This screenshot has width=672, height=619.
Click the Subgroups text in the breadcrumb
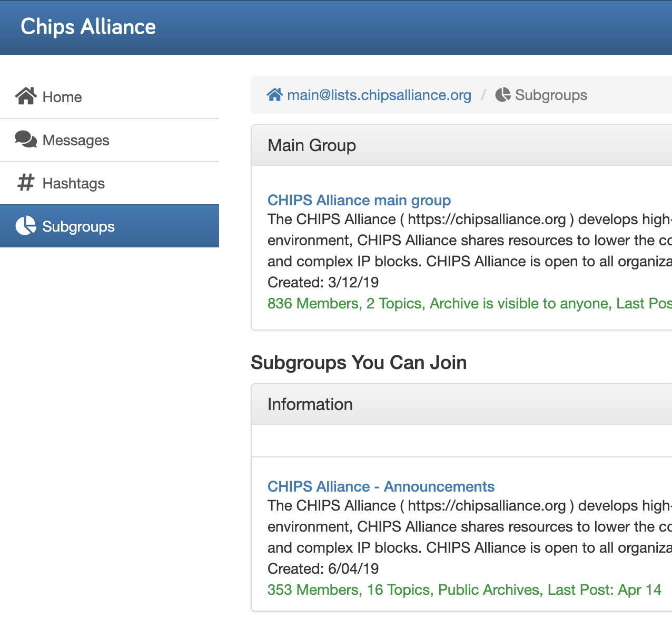[x=551, y=95]
